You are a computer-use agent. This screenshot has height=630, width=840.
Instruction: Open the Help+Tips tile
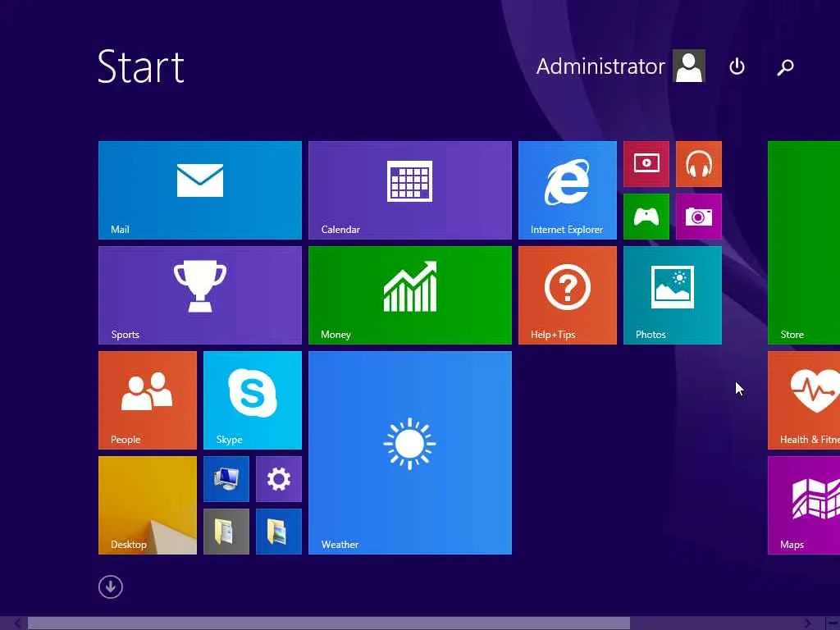pyautogui.click(x=568, y=295)
